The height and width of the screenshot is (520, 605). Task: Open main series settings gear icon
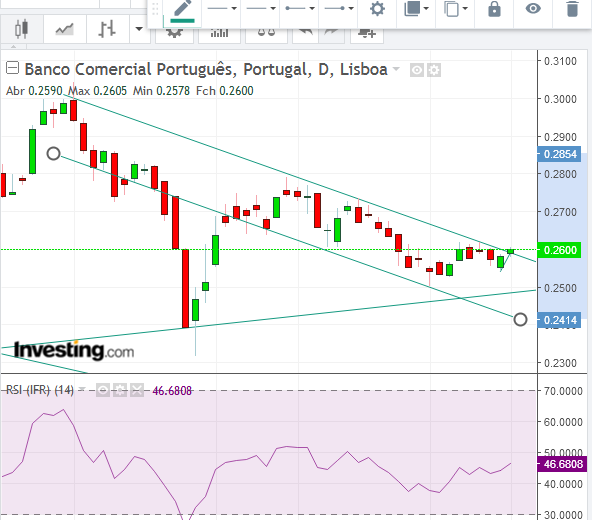click(434, 70)
